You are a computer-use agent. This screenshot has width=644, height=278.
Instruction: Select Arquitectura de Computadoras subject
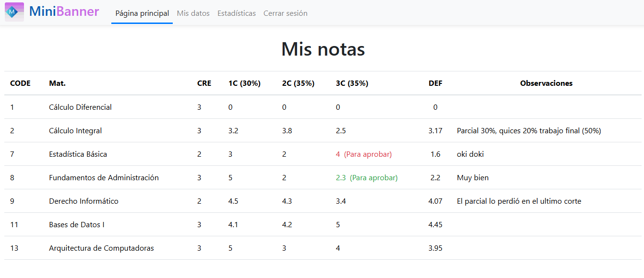click(x=101, y=248)
